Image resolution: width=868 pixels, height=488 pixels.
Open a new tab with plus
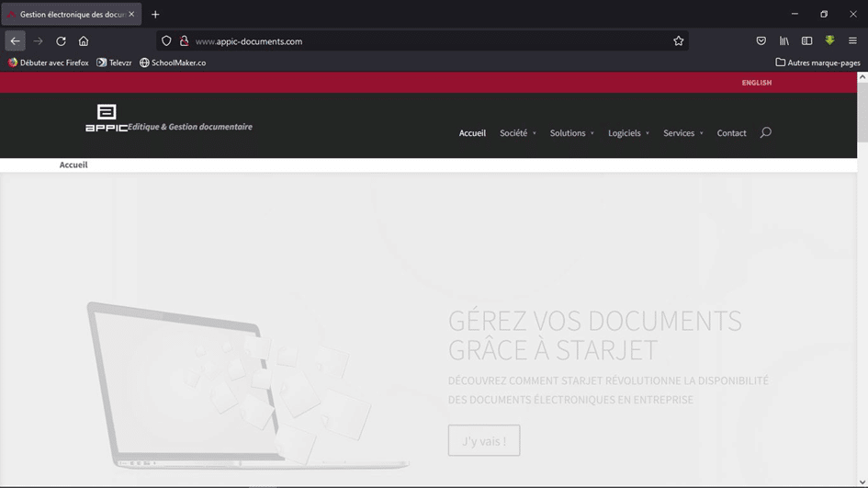tap(155, 15)
